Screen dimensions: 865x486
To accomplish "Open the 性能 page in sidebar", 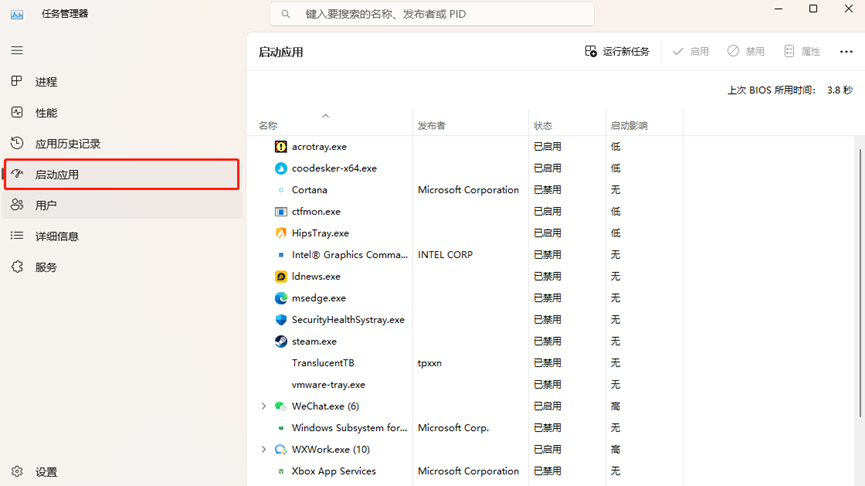I will (46, 113).
